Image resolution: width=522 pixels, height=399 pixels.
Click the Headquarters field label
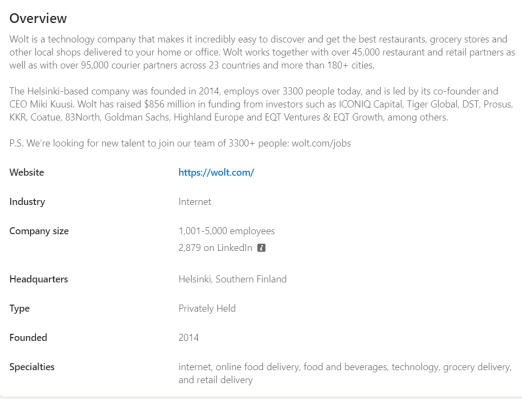[39, 279]
